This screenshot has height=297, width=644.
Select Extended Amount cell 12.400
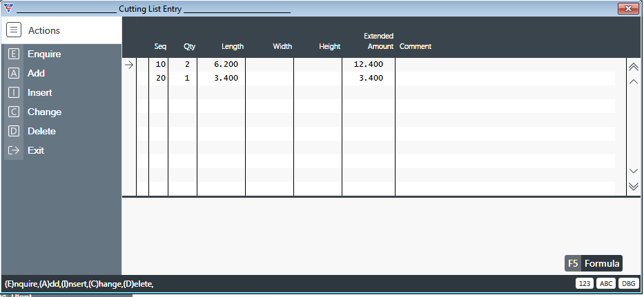369,64
